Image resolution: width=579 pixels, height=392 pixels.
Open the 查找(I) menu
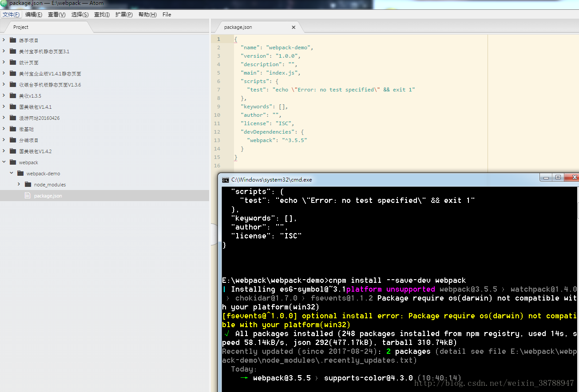(102, 15)
